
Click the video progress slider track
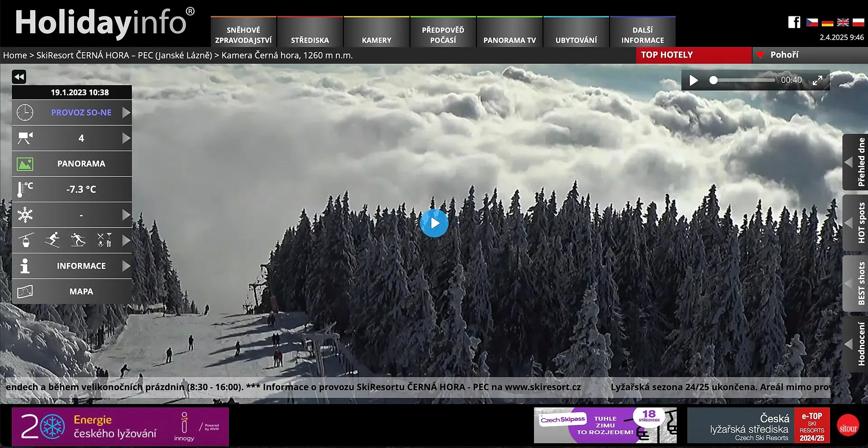(x=744, y=81)
